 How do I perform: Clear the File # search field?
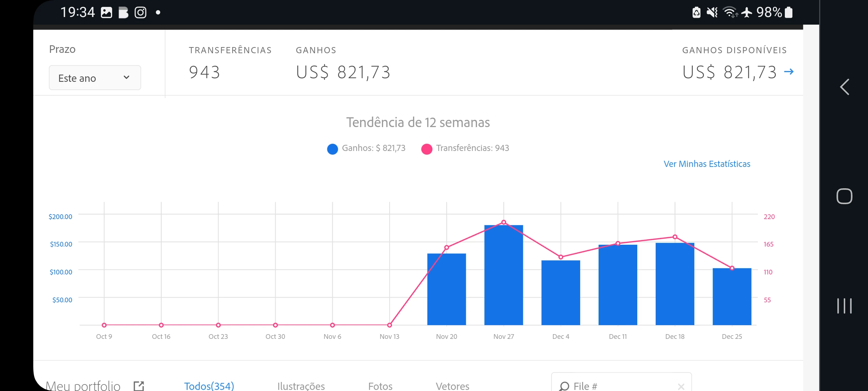pyautogui.click(x=681, y=386)
